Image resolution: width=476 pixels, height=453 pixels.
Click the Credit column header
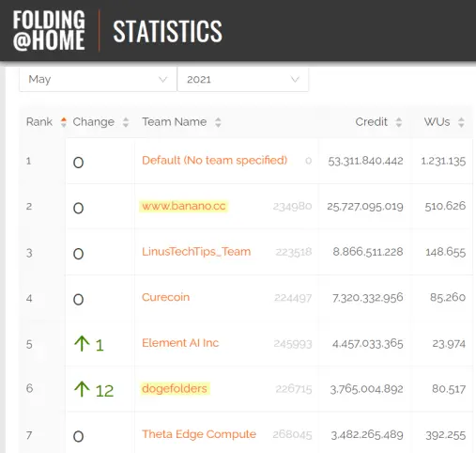pyautogui.click(x=371, y=122)
